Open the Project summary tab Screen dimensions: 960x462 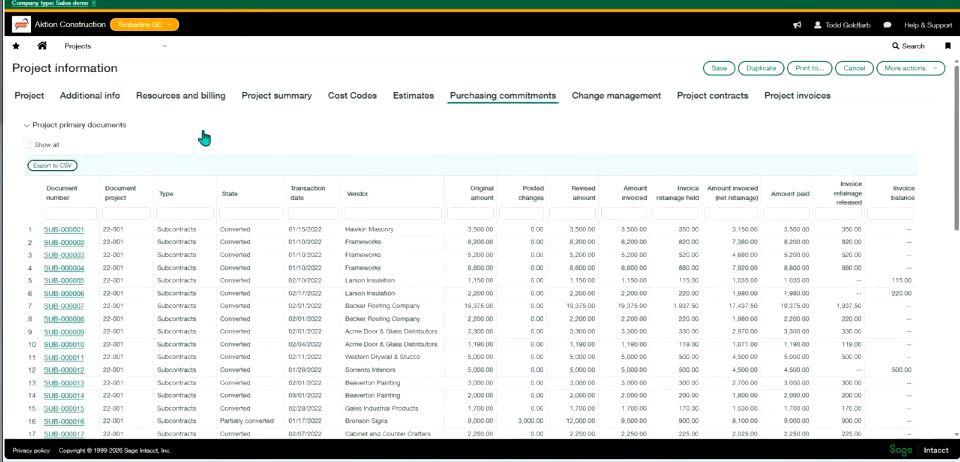[277, 95]
